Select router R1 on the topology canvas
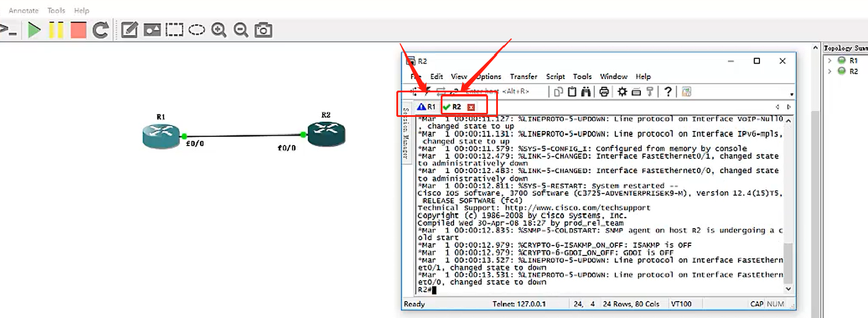The height and width of the screenshot is (318, 868). (x=161, y=135)
